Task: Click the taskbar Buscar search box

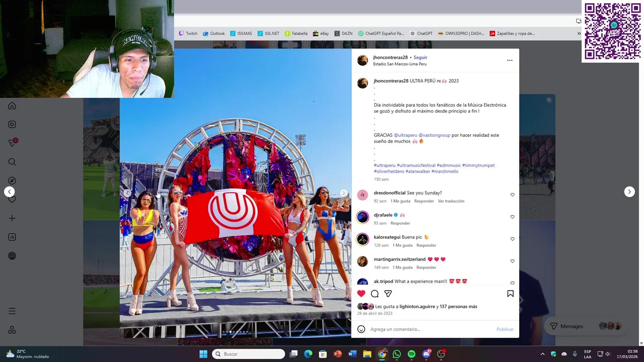Action: click(x=249, y=354)
